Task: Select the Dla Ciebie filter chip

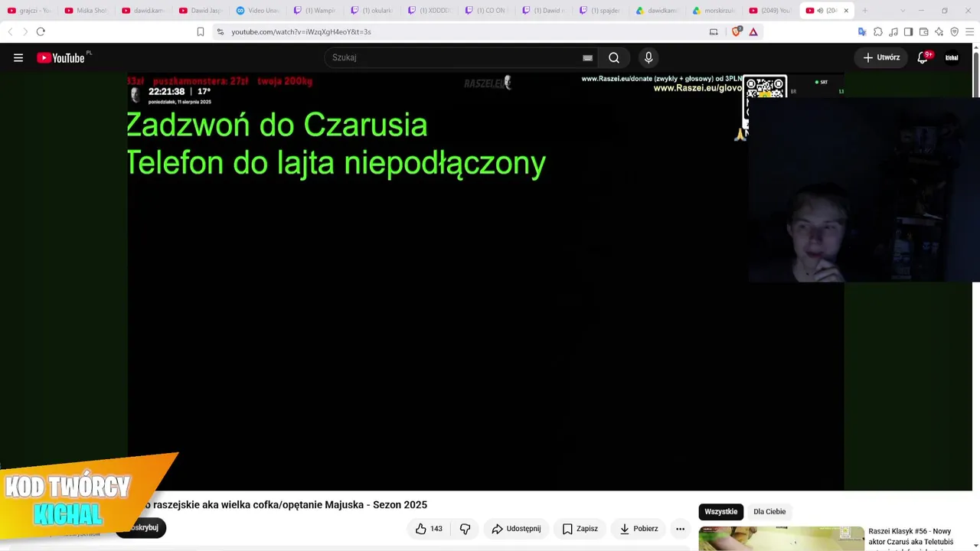Action: [769, 512]
